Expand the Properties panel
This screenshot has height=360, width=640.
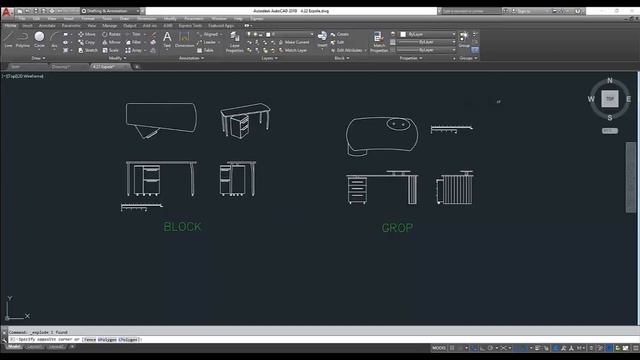coord(411,58)
